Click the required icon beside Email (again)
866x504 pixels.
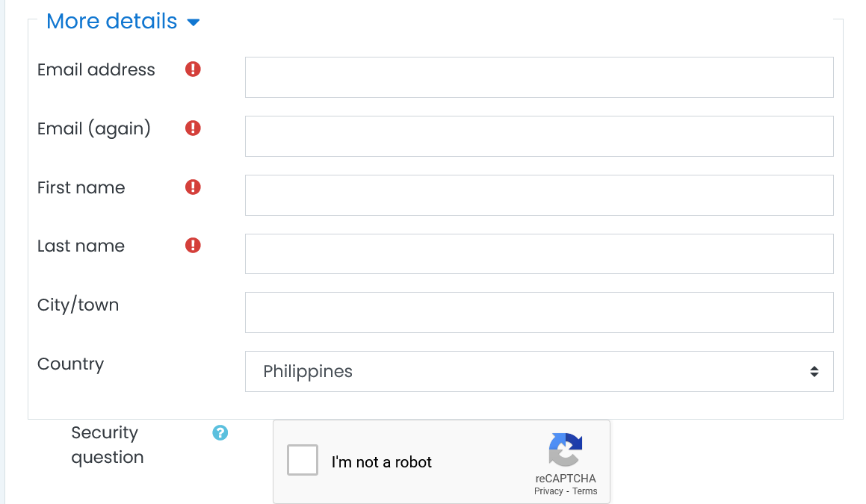point(193,128)
